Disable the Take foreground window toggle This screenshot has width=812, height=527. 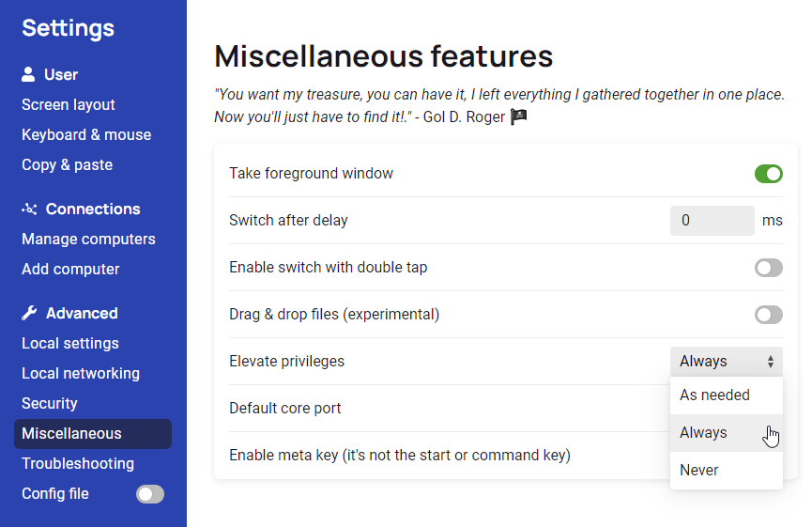coord(768,174)
